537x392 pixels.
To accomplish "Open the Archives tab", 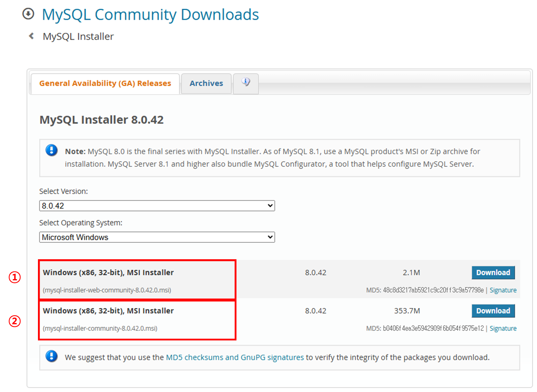I will coord(206,83).
